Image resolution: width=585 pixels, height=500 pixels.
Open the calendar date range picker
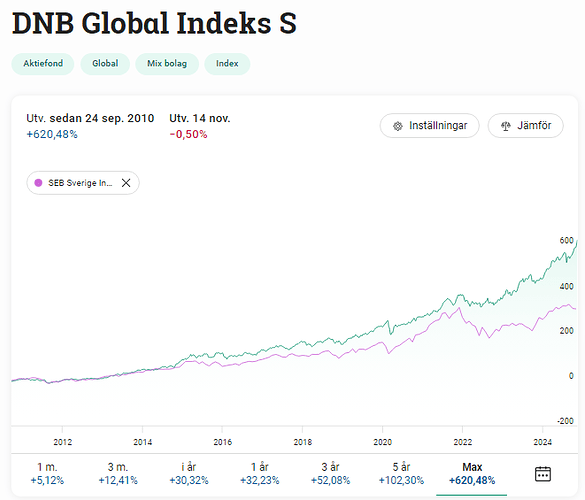(542, 474)
